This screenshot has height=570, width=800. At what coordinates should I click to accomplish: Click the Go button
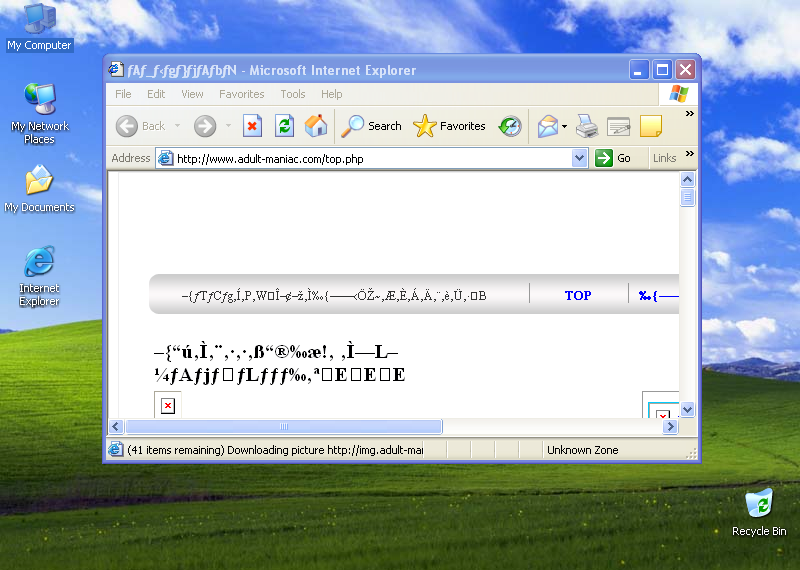[614, 158]
